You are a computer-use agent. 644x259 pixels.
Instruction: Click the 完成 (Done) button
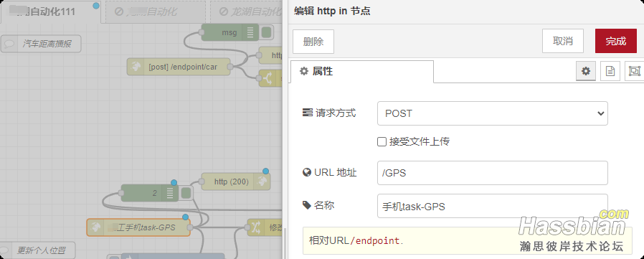(x=615, y=41)
